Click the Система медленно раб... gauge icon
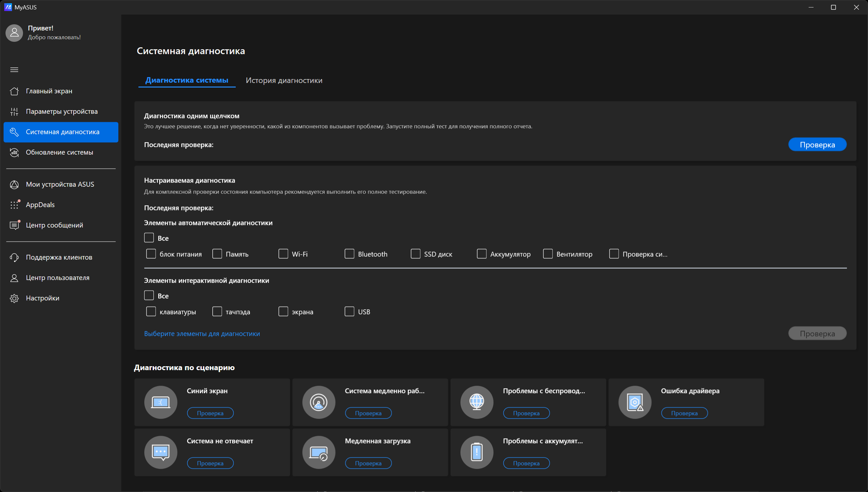This screenshot has height=492, width=868. pos(319,402)
